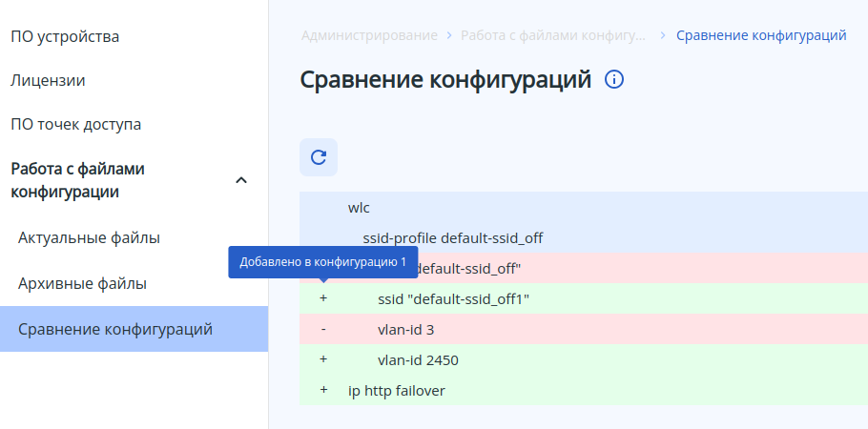This screenshot has height=429, width=868.
Task: Click the plus marker on the ip http failover line
Action: 323,390
